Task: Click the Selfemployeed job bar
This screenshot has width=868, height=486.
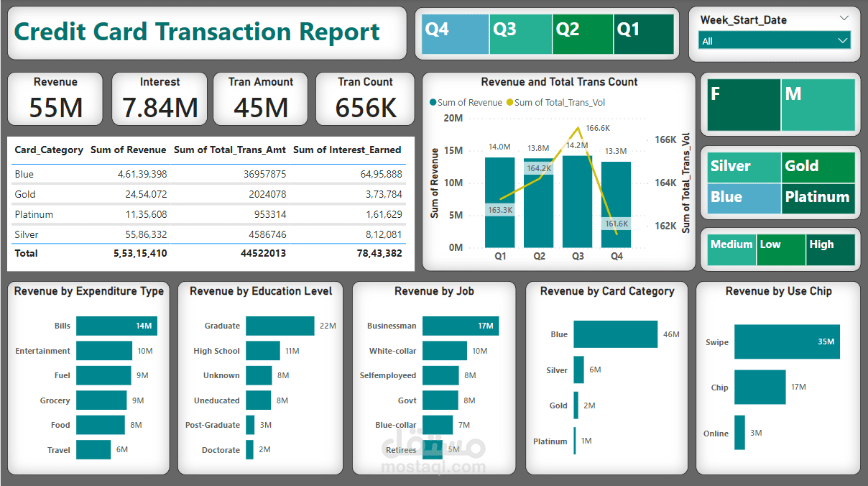Action: 440,375
